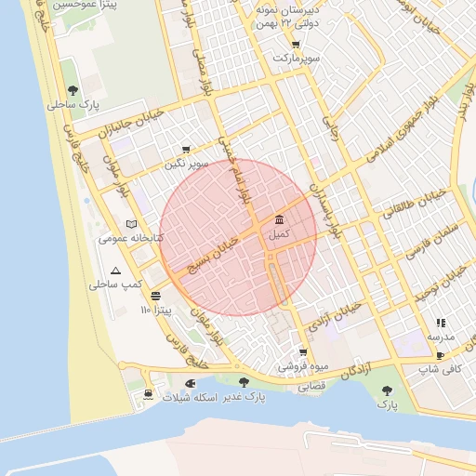Screen dimensions: 476x476
Task: Click the cart icon above میوه فروشی
Action: (303, 352)
